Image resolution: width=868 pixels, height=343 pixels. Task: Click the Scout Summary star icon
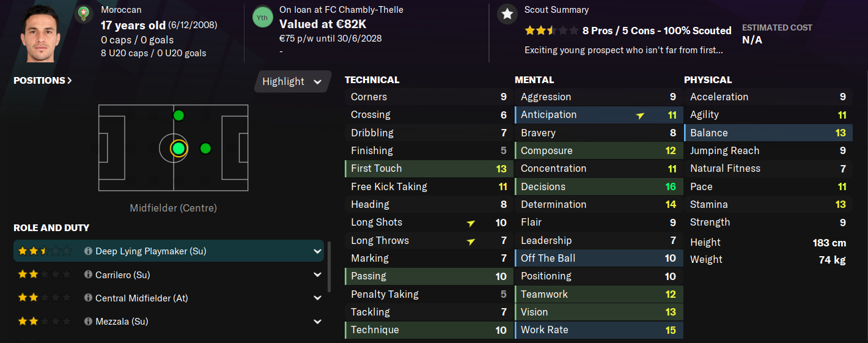(x=507, y=14)
